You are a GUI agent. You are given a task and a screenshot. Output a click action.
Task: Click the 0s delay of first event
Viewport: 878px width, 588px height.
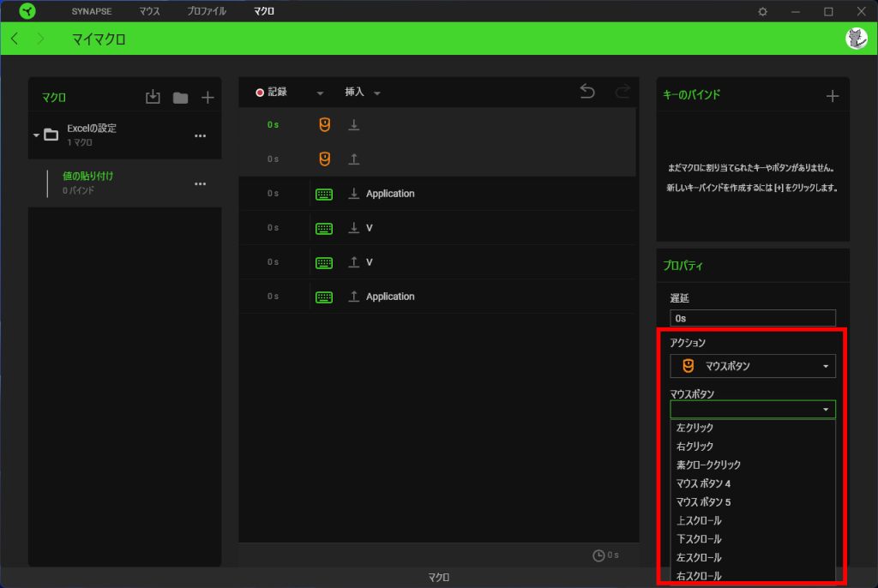pos(273,124)
